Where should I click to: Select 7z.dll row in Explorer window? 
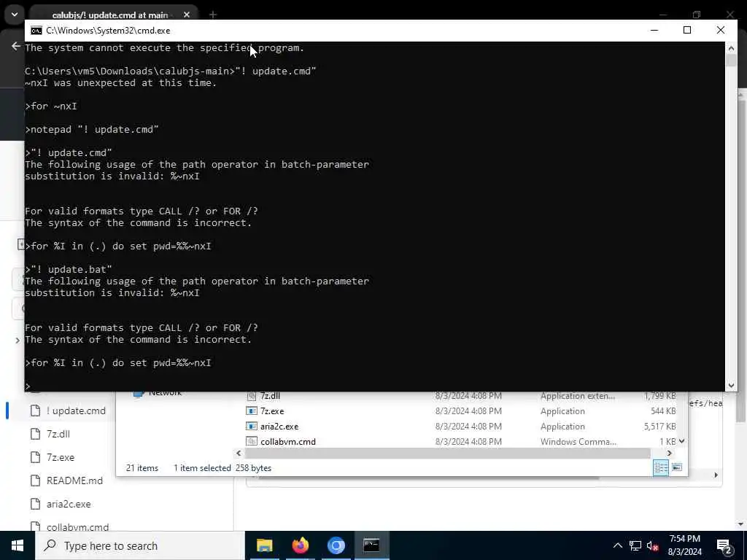coord(461,396)
